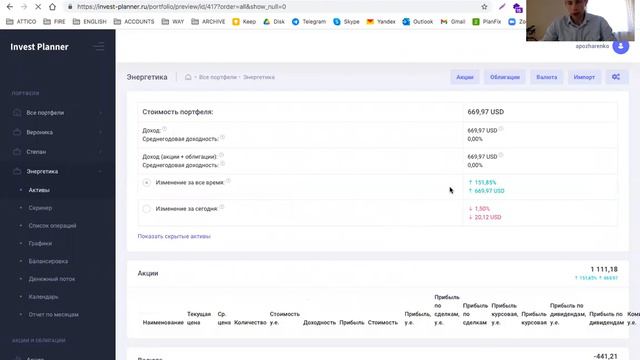Go forward in the browser
The width and height of the screenshot is (640, 360).
click(x=24, y=7)
